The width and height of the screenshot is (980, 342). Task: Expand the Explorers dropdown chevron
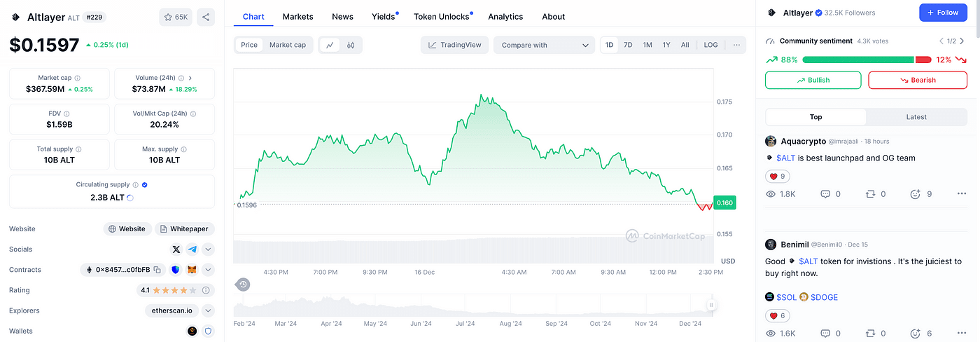click(208, 310)
